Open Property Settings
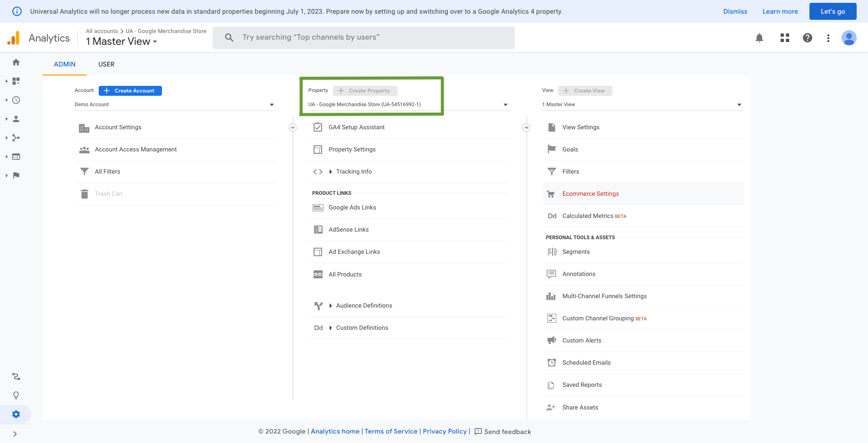 point(352,150)
